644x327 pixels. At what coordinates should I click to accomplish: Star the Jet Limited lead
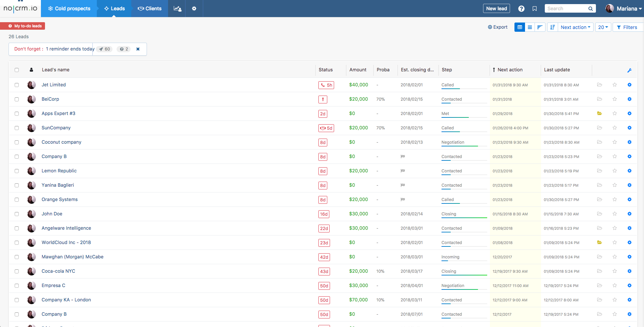tap(615, 85)
